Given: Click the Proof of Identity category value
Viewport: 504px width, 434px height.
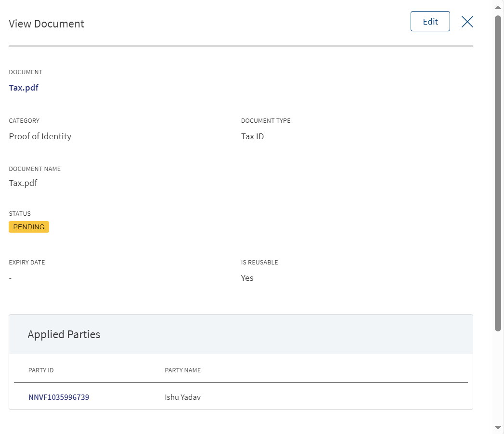Looking at the screenshot, I should (x=40, y=136).
